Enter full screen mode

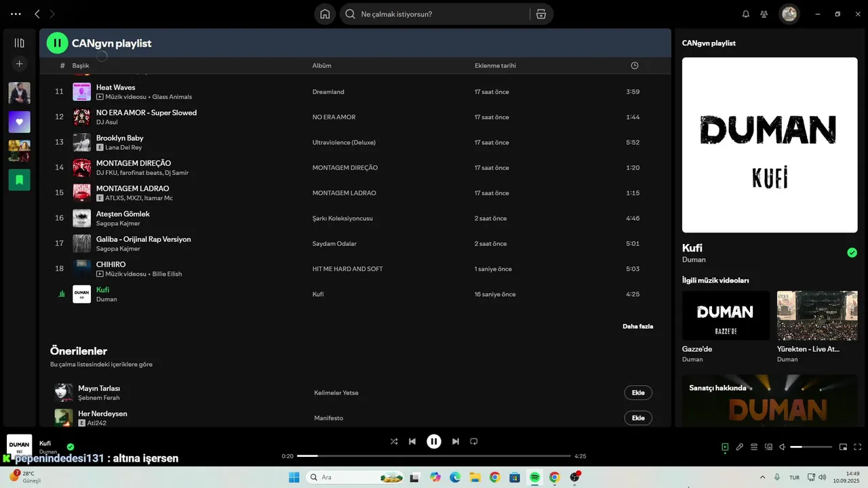point(858,447)
